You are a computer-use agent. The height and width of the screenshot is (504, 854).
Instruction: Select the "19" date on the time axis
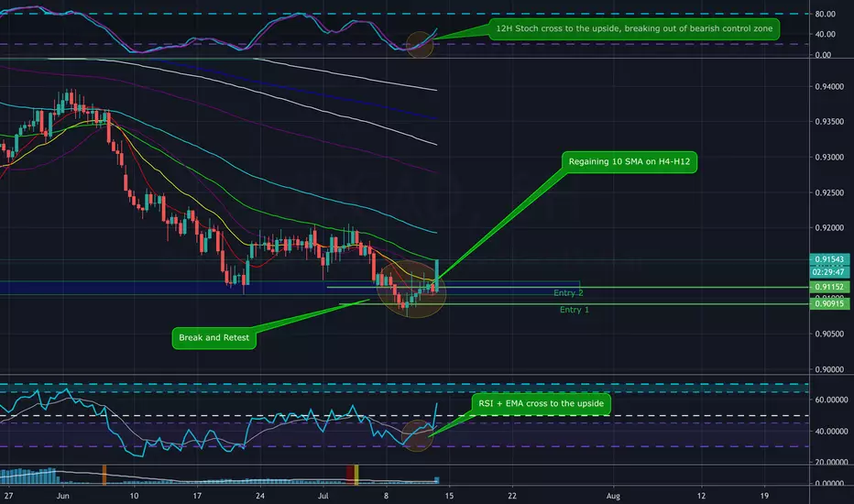[x=765, y=496]
